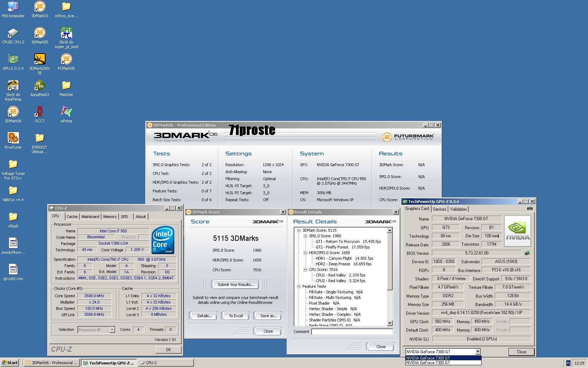Open GPU selection dropdown arrow in GPU-Z
Viewport: 588px width, 368px height.
point(478,352)
